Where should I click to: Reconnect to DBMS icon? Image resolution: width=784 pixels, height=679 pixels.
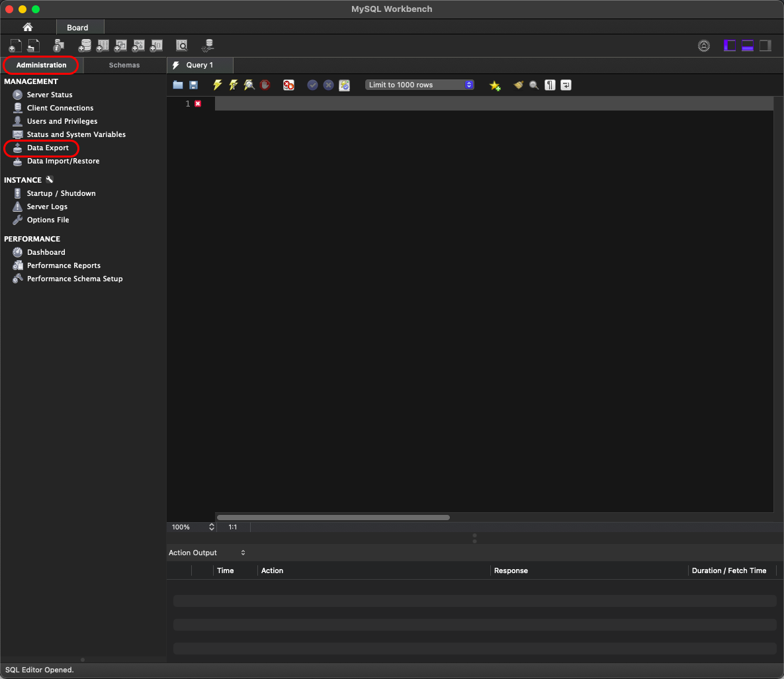pyautogui.click(x=208, y=46)
